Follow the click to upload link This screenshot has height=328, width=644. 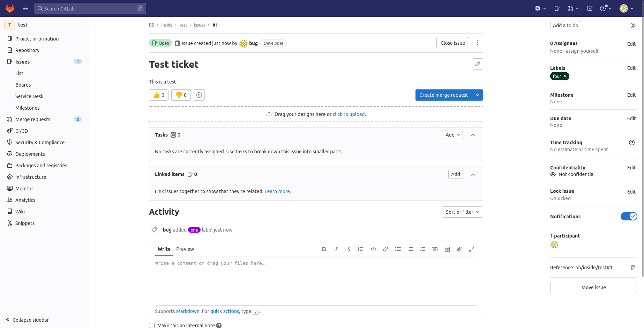tap(349, 114)
